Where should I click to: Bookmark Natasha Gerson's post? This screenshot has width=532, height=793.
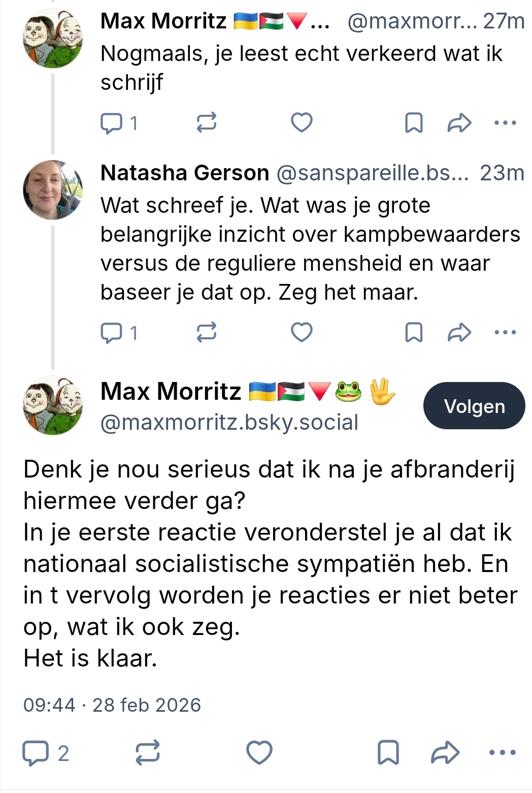[414, 333]
